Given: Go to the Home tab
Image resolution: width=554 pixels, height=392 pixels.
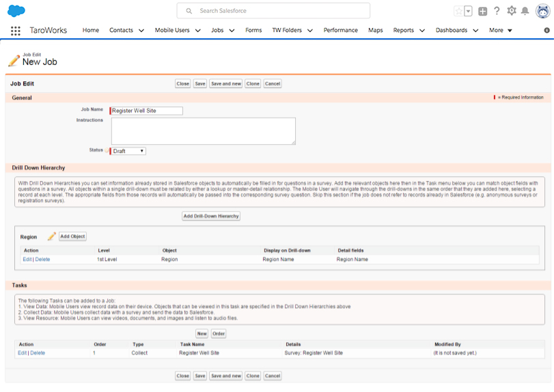Looking at the screenshot, I should (x=91, y=30).
